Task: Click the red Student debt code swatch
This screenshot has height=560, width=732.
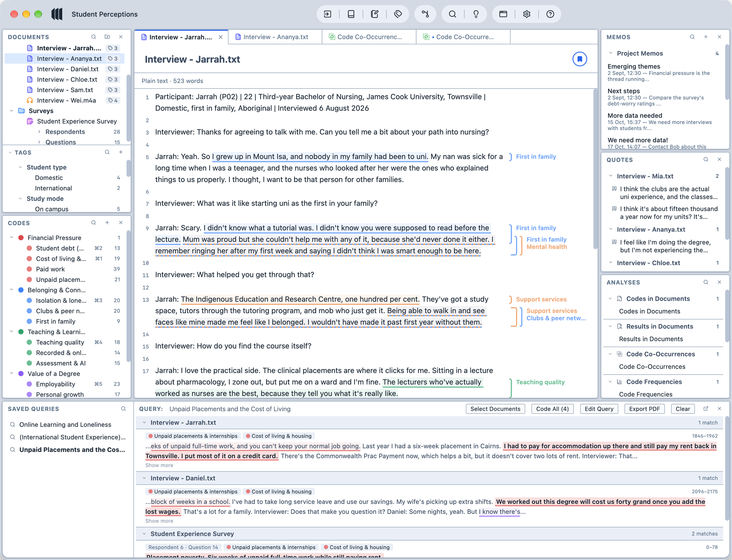Action: click(29, 248)
